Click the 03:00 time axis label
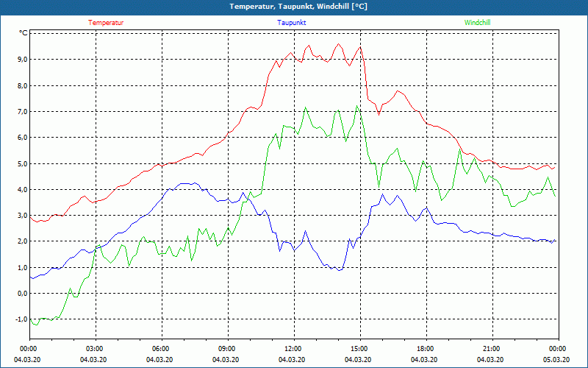The height and width of the screenshot is (368, 588). click(x=96, y=349)
